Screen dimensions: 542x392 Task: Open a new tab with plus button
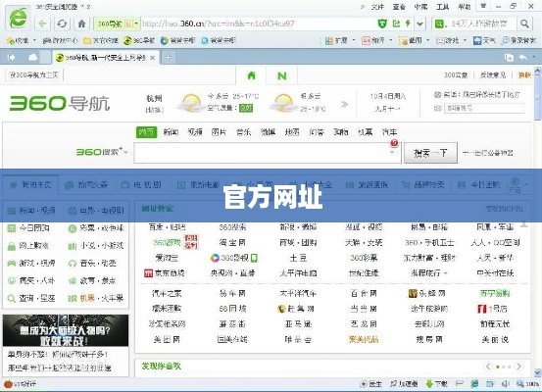[x=169, y=58]
